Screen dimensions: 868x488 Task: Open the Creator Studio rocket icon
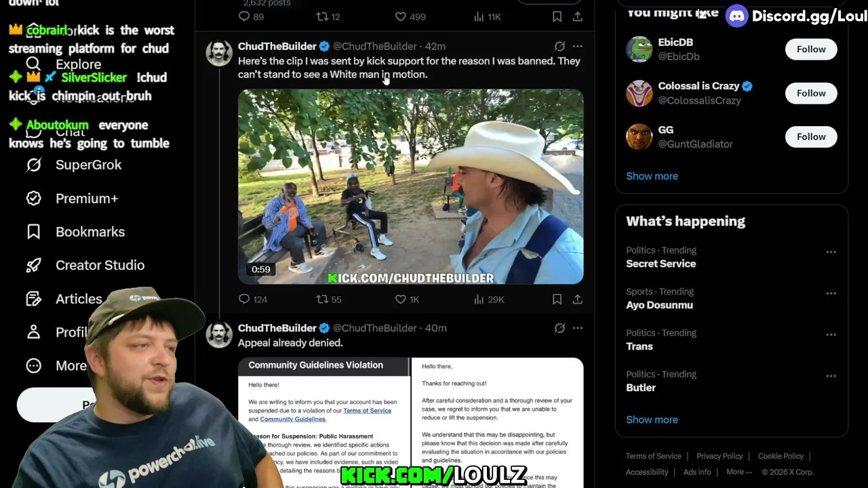pyautogui.click(x=33, y=265)
